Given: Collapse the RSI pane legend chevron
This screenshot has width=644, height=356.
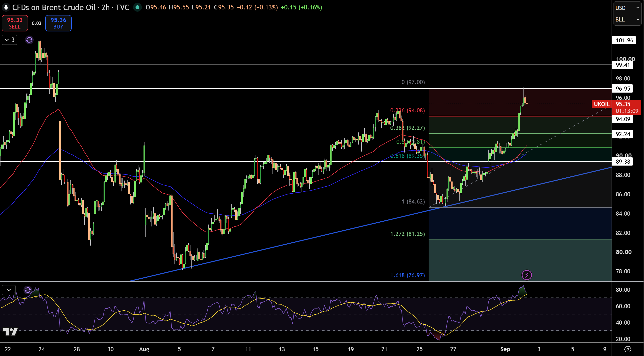Looking at the screenshot, I should tap(9, 290).
